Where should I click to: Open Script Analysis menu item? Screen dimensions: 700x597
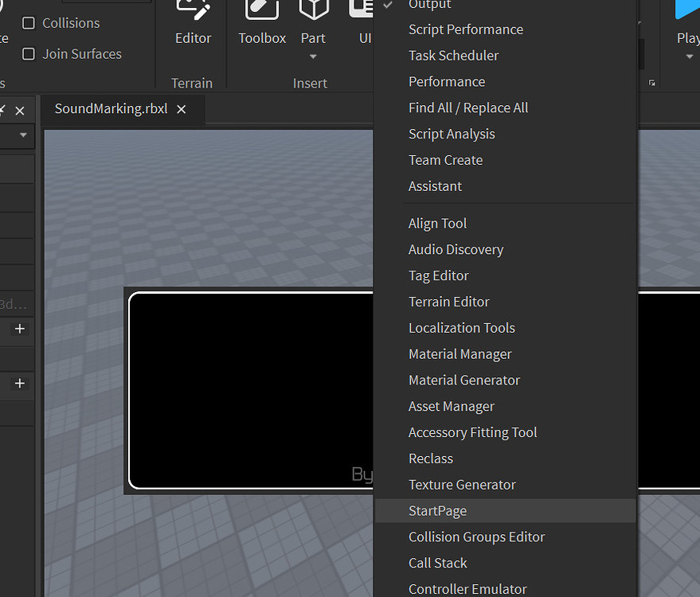[505, 134]
